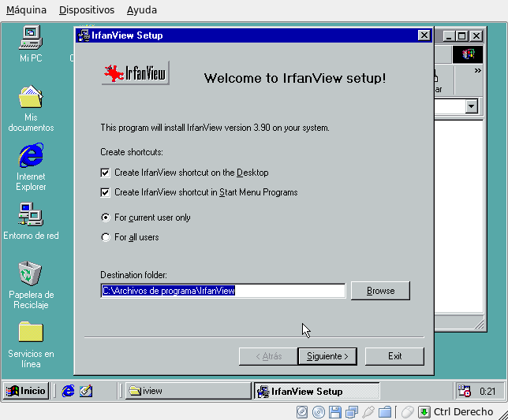This screenshot has width=508, height=420.
Task: Click the Inicio start button
Action: coord(26,391)
